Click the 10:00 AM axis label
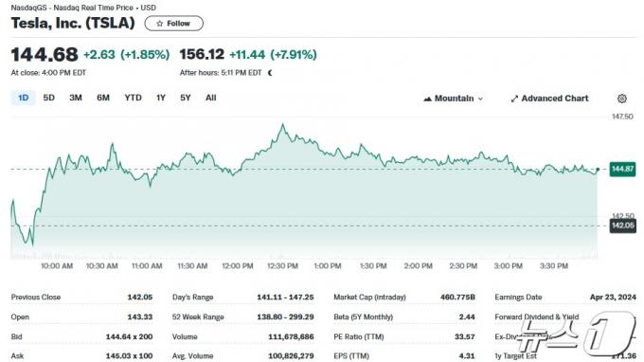Image resolution: width=644 pixels, height=362 pixels. (x=57, y=266)
